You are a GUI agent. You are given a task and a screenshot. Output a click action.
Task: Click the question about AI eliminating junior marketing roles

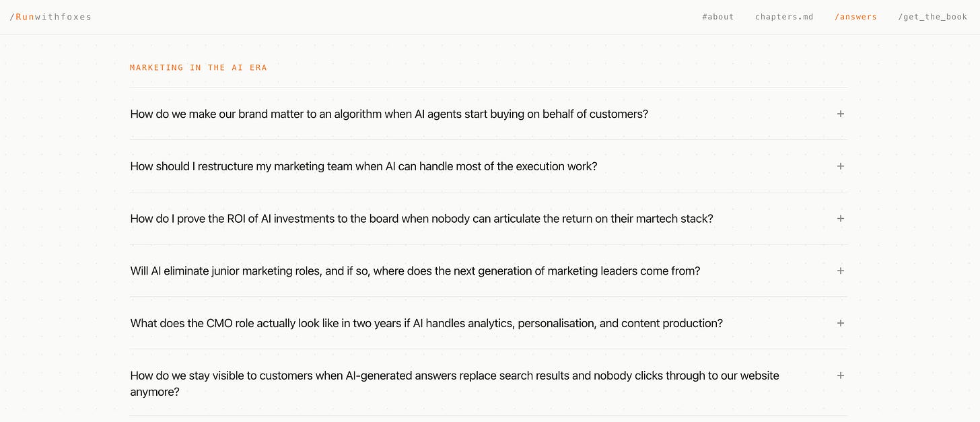tap(415, 271)
